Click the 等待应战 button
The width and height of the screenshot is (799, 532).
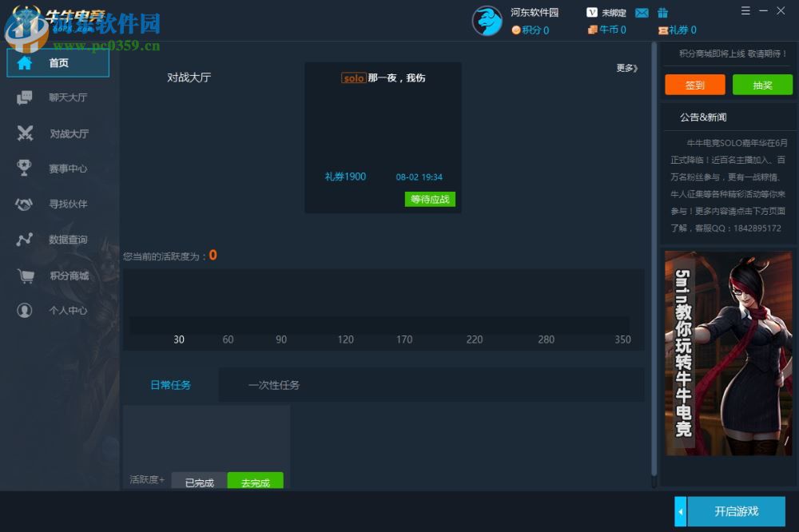430,199
